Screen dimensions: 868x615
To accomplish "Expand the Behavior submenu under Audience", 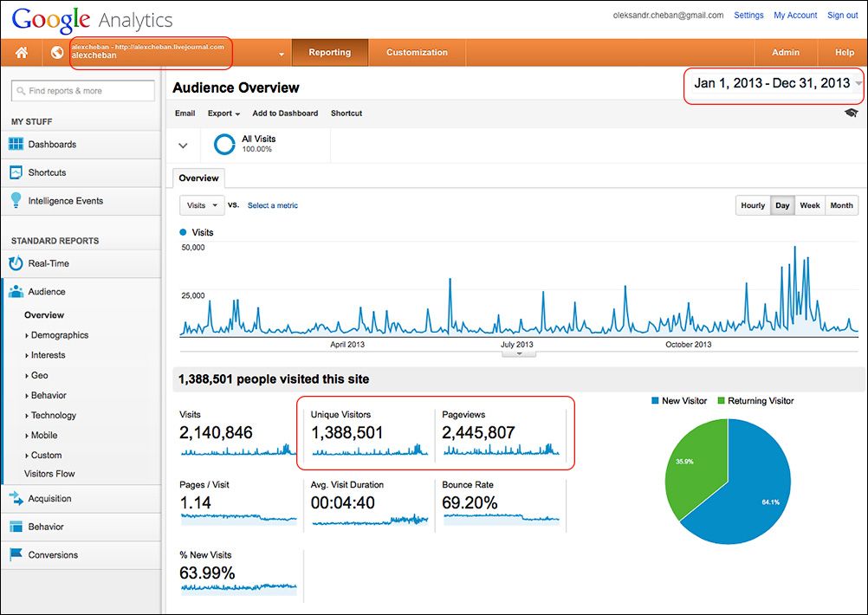I will (45, 395).
